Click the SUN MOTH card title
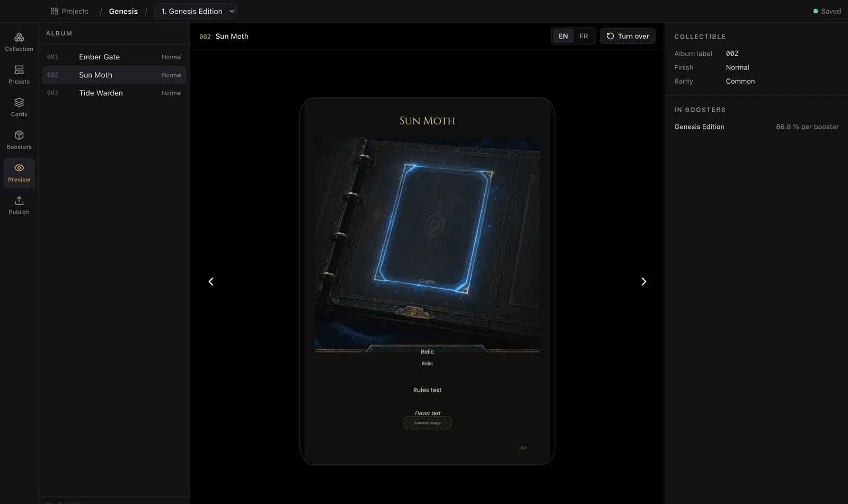The height and width of the screenshot is (504, 848). (x=427, y=121)
